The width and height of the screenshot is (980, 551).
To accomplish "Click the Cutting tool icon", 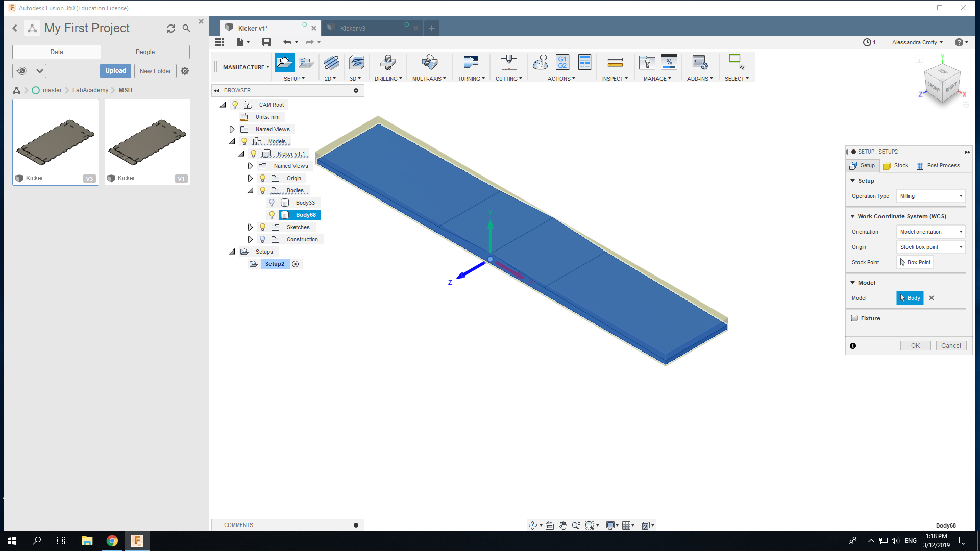I will pyautogui.click(x=508, y=63).
